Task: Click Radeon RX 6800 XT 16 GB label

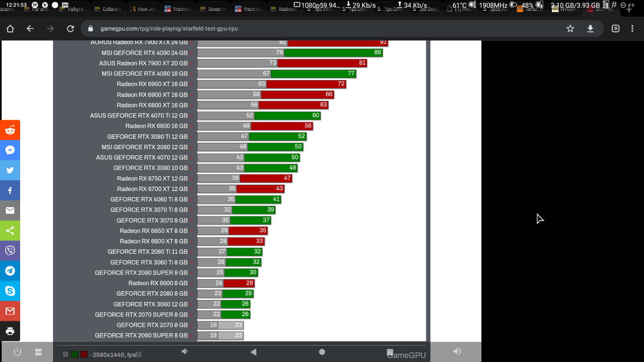Action: tap(152, 105)
